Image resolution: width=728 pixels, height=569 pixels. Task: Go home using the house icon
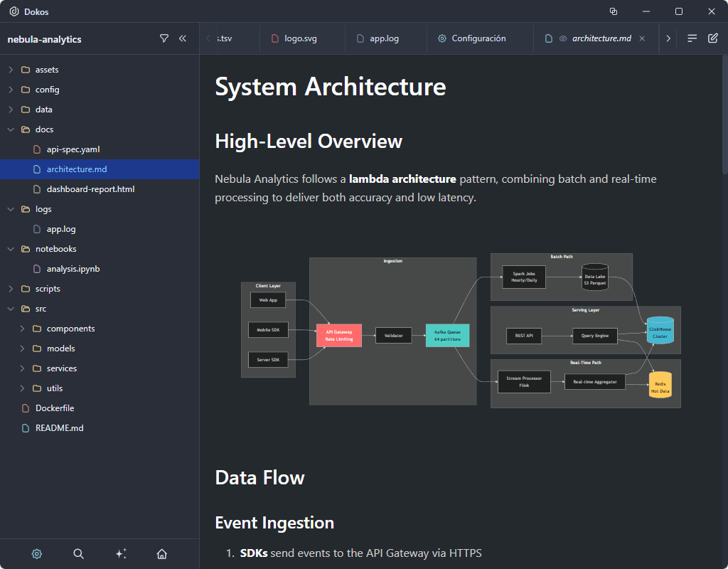pyautogui.click(x=161, y=553)
